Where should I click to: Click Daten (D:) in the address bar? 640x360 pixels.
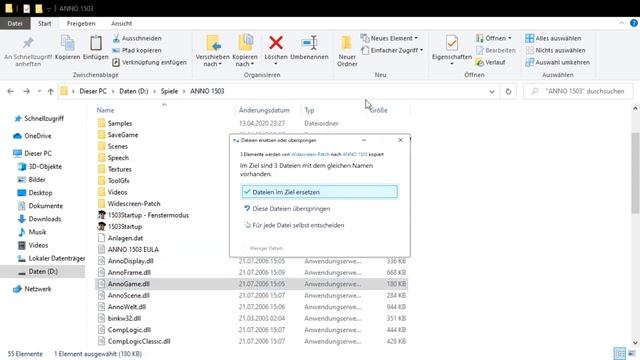click(x=133, y=91)
